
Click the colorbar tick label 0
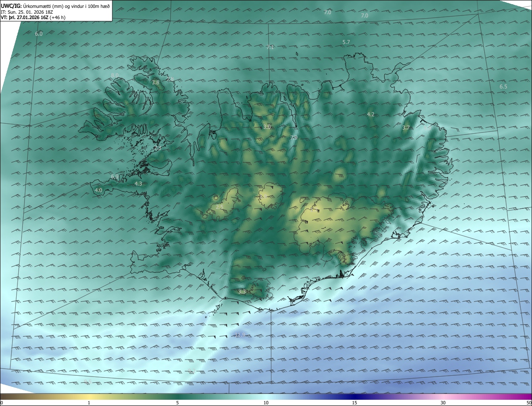2,403
